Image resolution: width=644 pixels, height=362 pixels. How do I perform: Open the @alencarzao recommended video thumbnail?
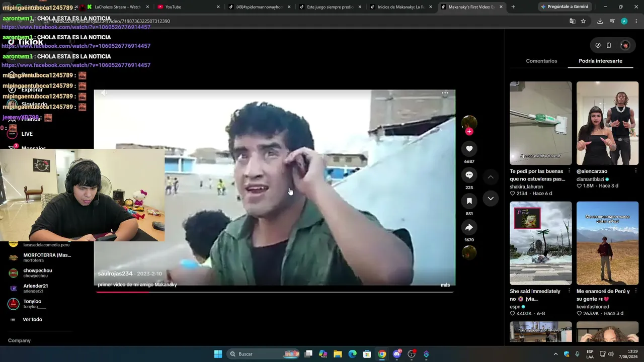click(607, 123)
